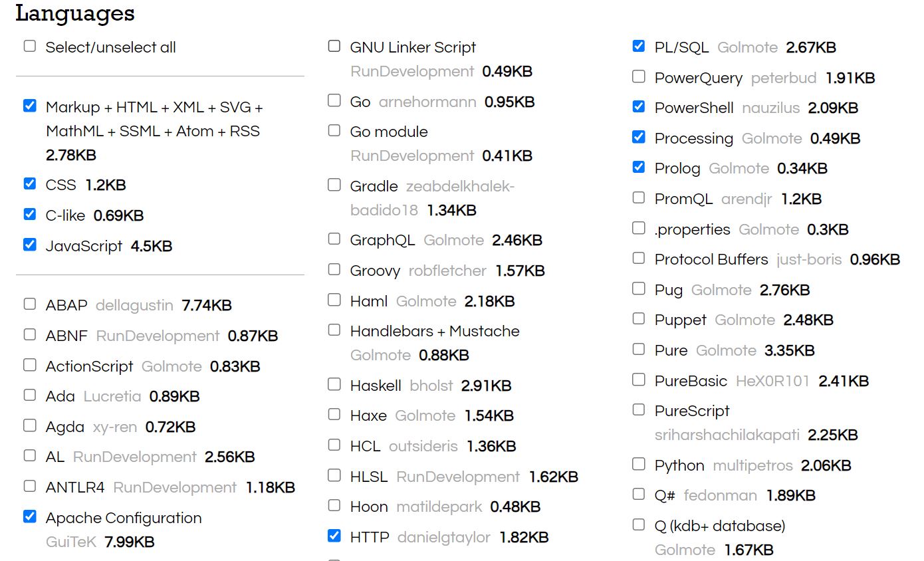Tick the ANTLR4 checkbox
The width and height of the screenshot is (924, 561).
pyautogui.click(x=30, y=487)
